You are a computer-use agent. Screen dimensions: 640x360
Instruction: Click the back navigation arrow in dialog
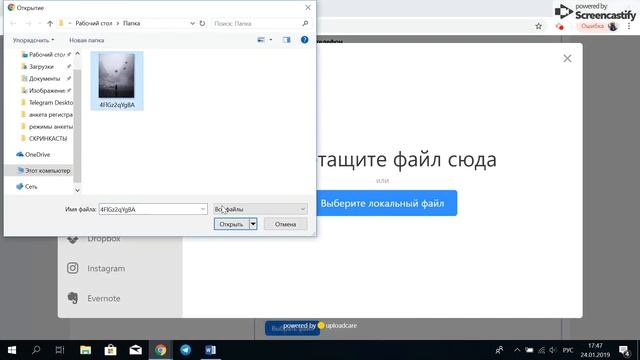point(13,24)
